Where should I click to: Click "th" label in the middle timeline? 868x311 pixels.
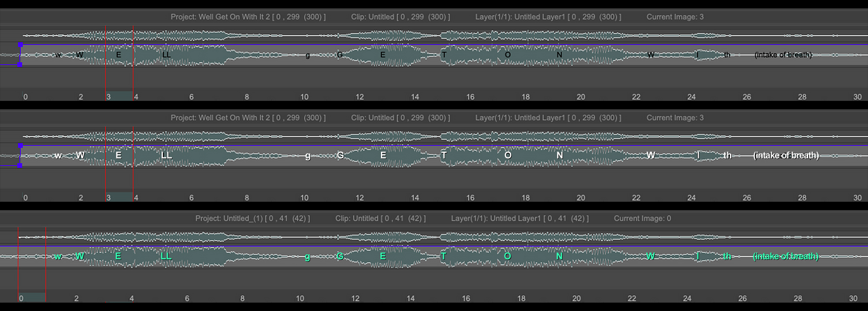728,155
